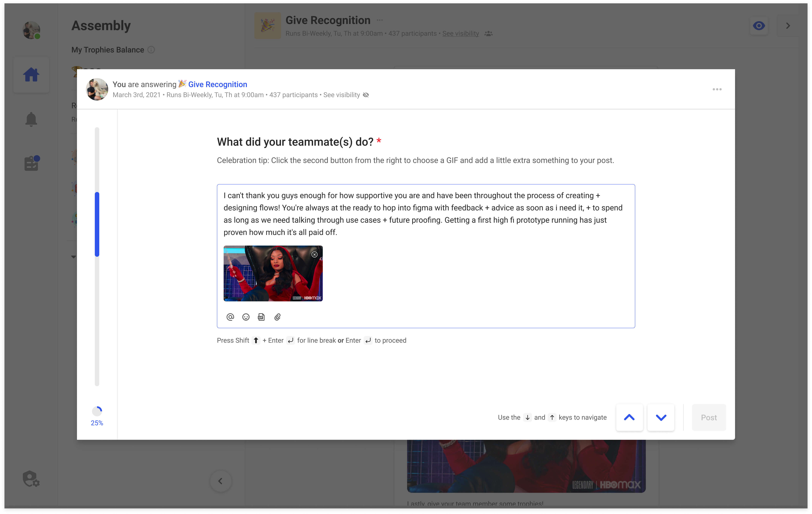The width and height of the screenshot is (812, 514).
Task: Click the Post button
Action: pos(709,417)
